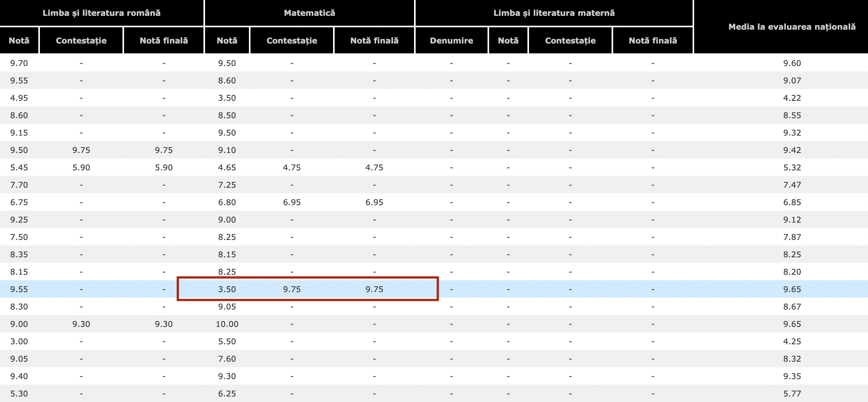Select the Denumire column header
Image resolution: width=868 pixels, height=402 pixels.
451,41
